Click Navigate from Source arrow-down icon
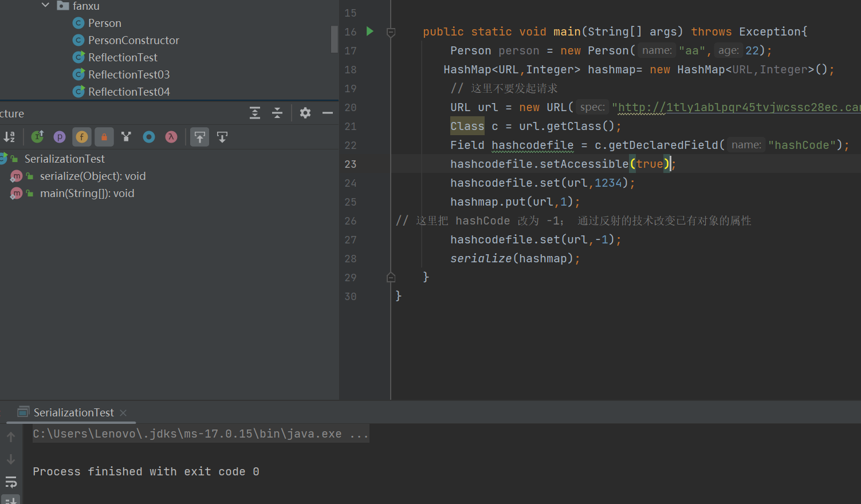The height and width of the screenshot is (504, 861). [222, 137]
